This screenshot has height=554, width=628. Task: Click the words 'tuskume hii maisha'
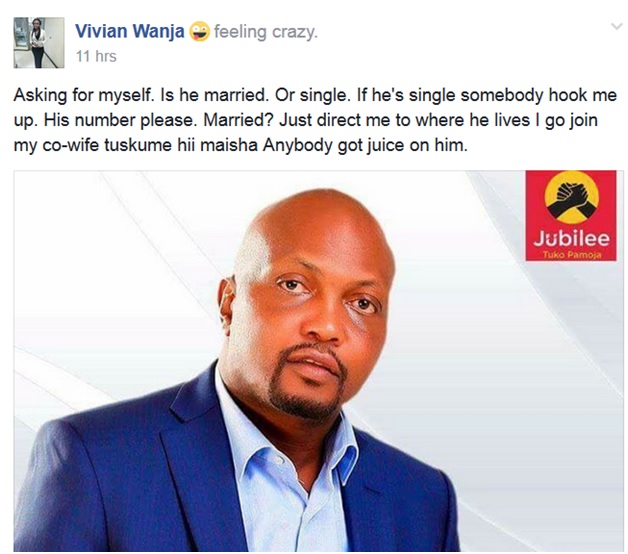(x=181, y=145)
